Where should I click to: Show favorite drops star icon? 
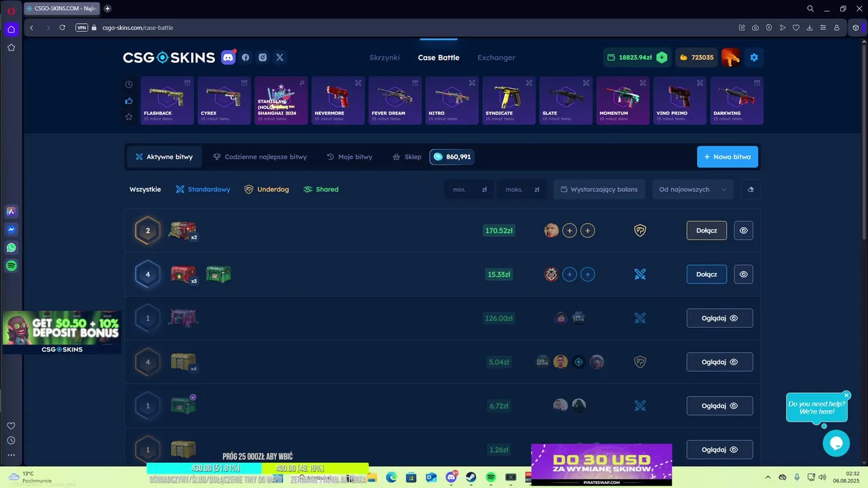[x=129, y=117]
